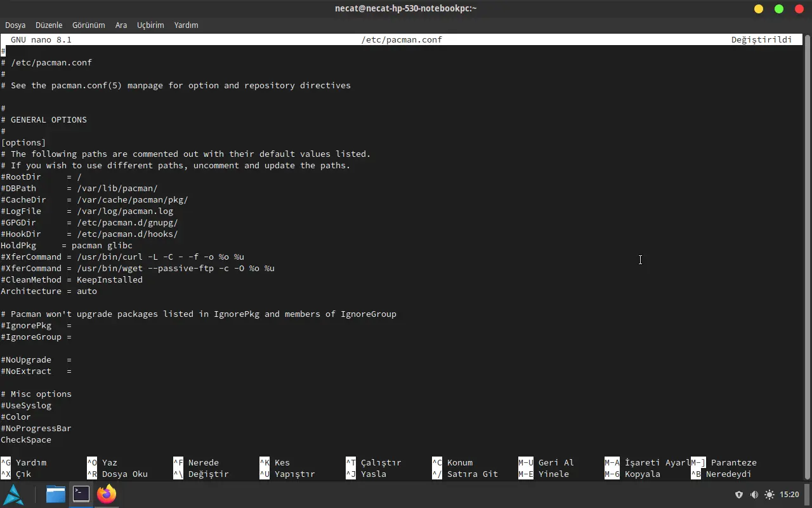Click the # Misc options comment line
The image size is (812, 508).
[x=36, y=394]
